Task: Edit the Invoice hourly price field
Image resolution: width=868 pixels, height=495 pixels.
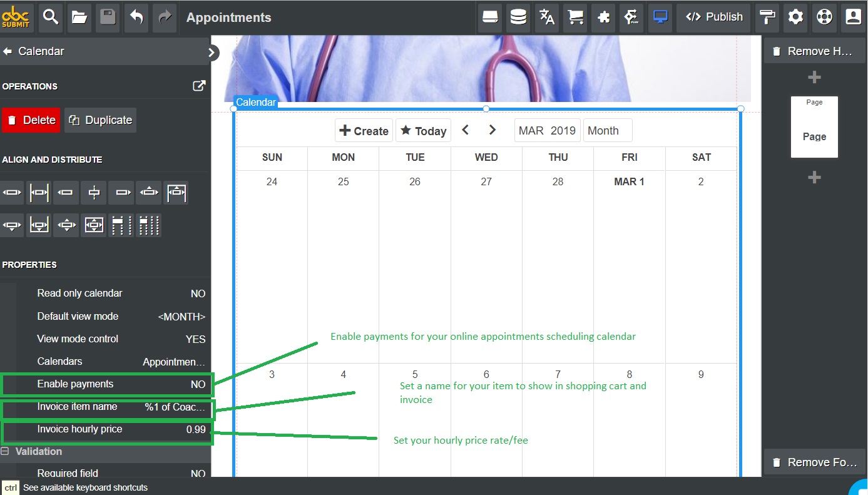Action: 195,429
